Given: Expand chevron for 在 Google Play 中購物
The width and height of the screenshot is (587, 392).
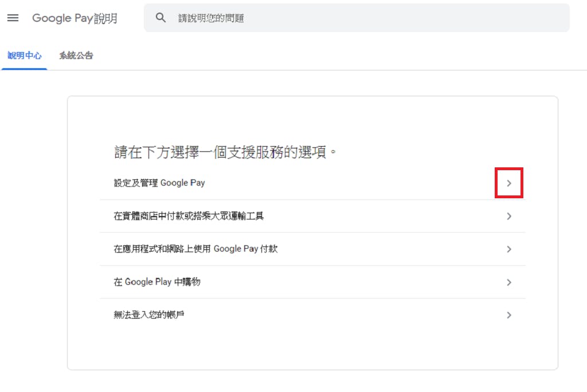Looking at the screenshot, I should [x=509, y=283].
